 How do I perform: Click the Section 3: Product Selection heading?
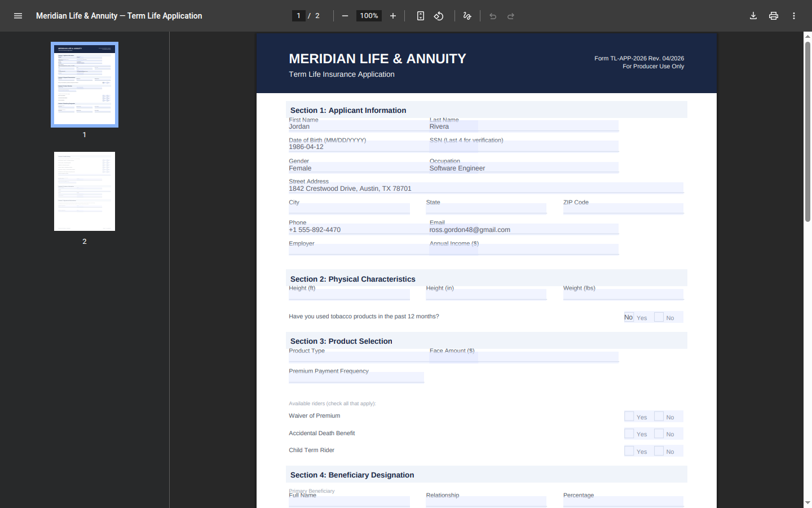click(x=341, y=341)
